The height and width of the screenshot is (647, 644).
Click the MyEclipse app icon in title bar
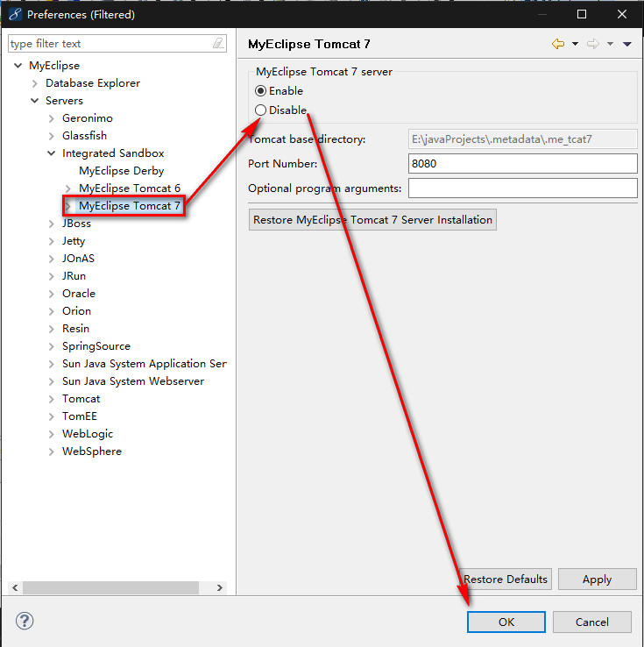(x=15, y=14)
